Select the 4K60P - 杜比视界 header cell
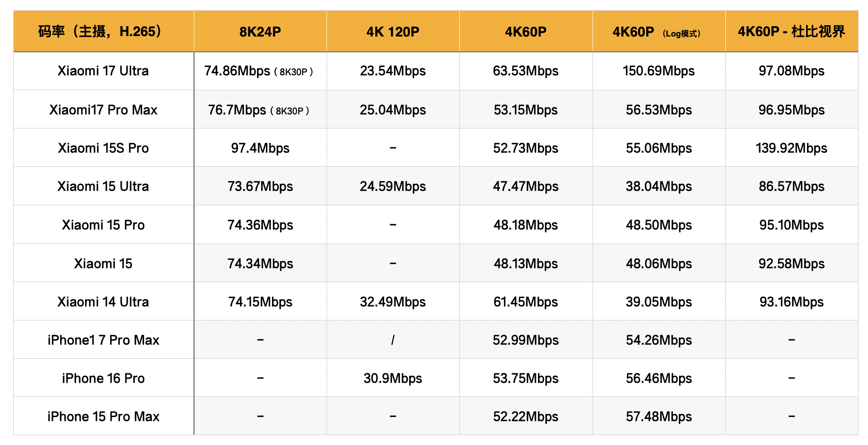Screen dimensions: 868x445 coord(792,31)
